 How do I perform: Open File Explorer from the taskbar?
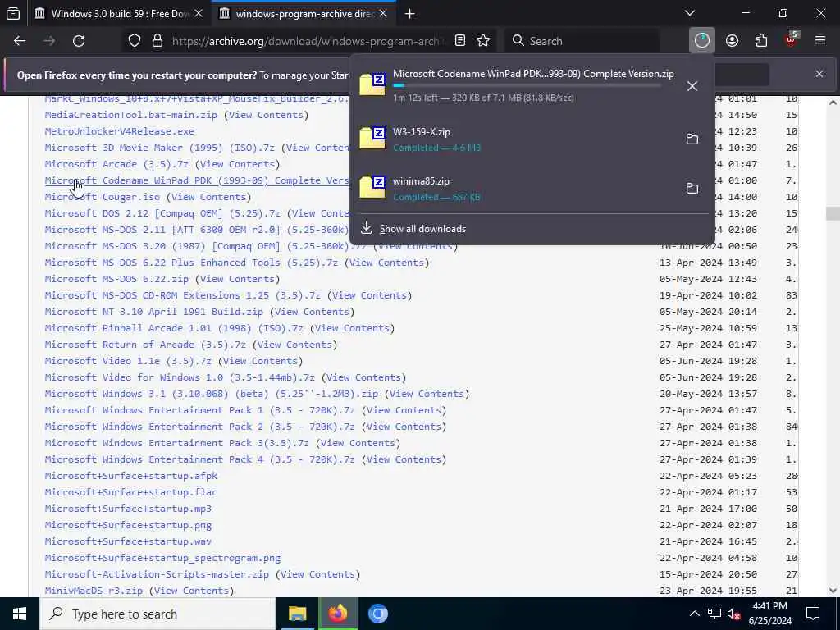pos(297,614)
